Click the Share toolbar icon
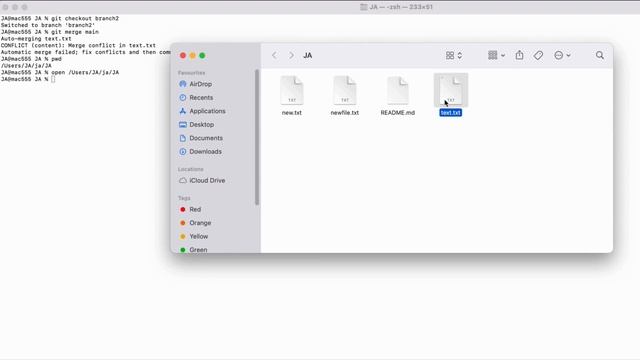640x360 pixels. [x=519, y=55]
